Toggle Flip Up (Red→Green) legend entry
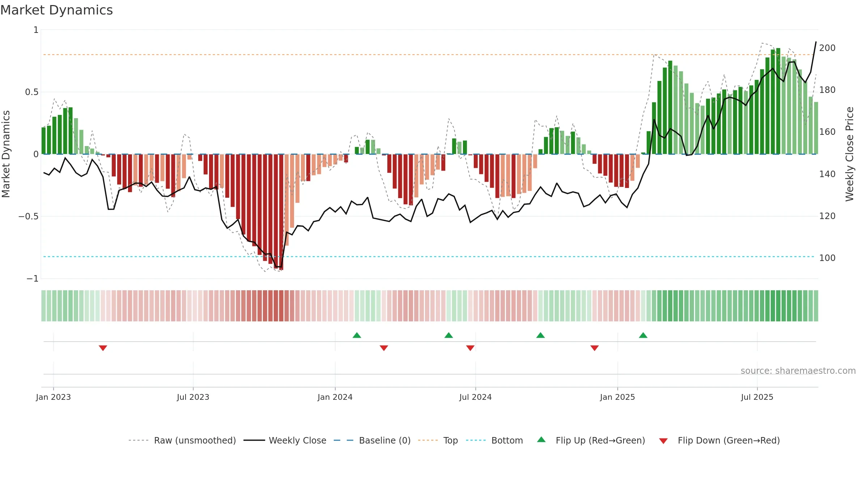The height and width of the screenshot is (488, 868). pos(591,440)
